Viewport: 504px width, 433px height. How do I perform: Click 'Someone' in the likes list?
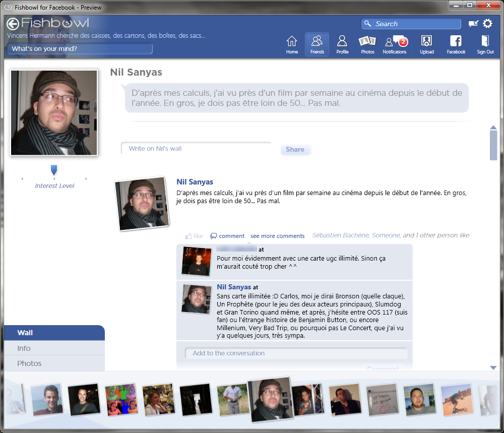pos(386,235)
